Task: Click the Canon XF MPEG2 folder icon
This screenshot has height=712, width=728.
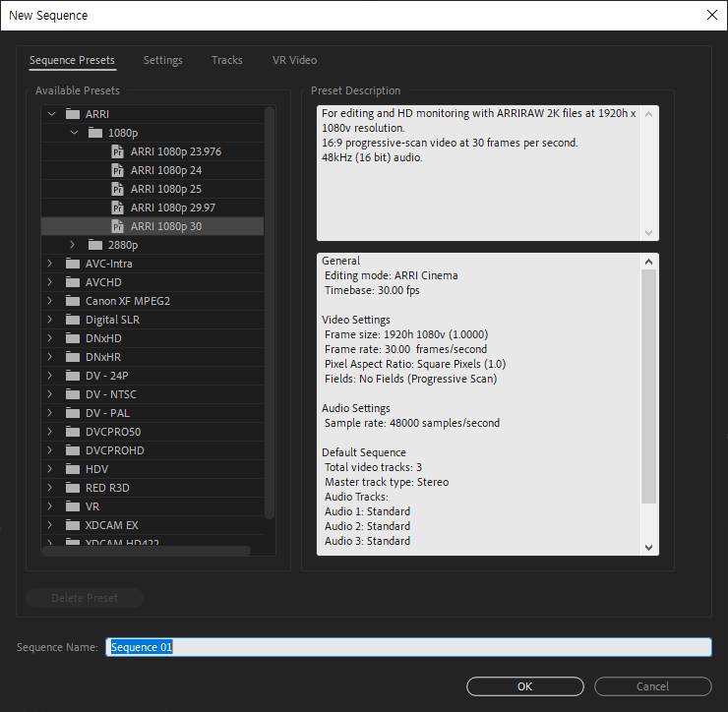Action: click(73, 301)
